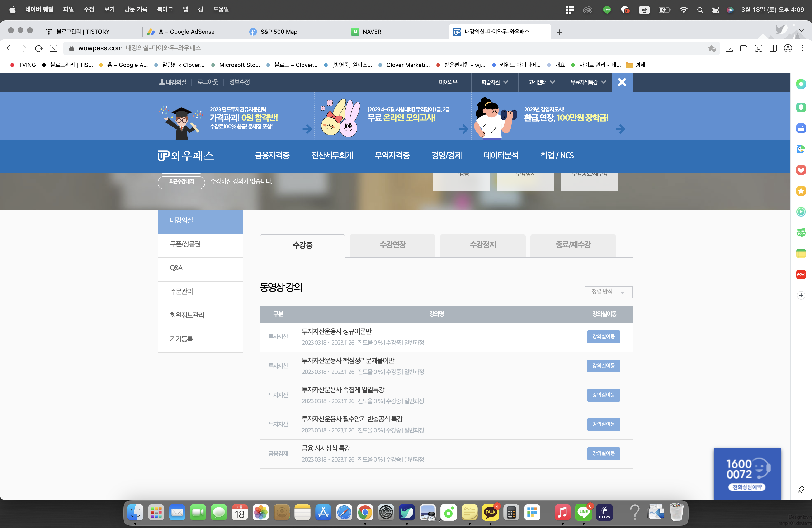Add page to bookmarks with the star icon
The width and height of the screenshot is (812, 528).
pos(712,48)
